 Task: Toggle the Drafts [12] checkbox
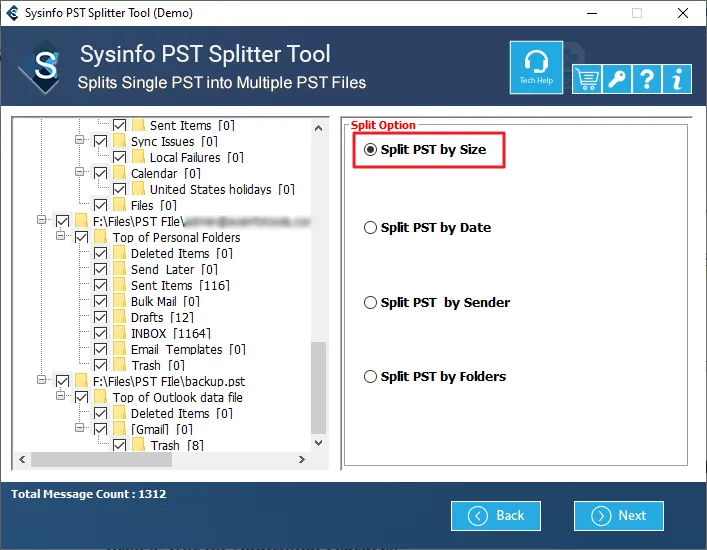pos(101,317)
